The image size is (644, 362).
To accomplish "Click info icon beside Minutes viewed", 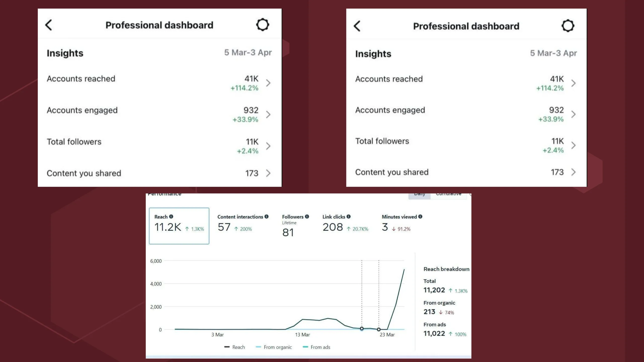I will (420, 216).
